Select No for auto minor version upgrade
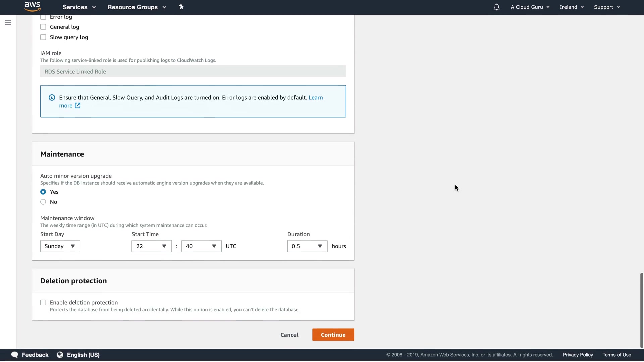Image resolution: width=644 pixels, height=362 pixels. (43, 202)
